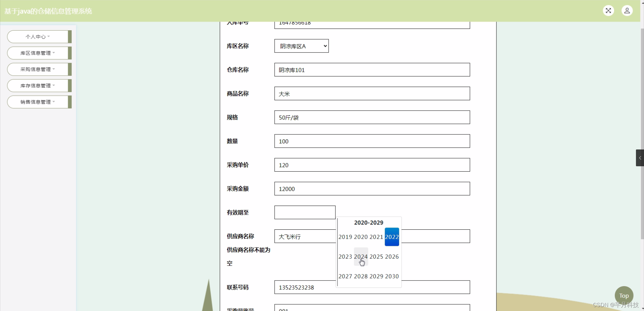The image size is (644, 311).
Task: Click the site title 基于java的仓储信息管理系统
Action: pos(48,11)
